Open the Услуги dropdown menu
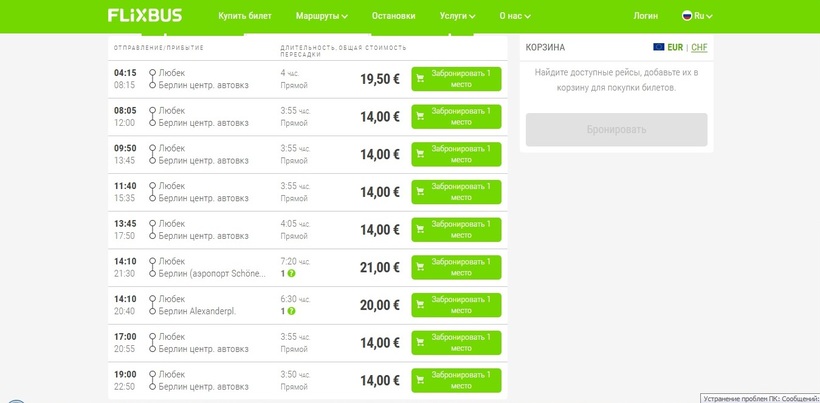The width and height of the screenshot is (820, 403). (458, 16)
